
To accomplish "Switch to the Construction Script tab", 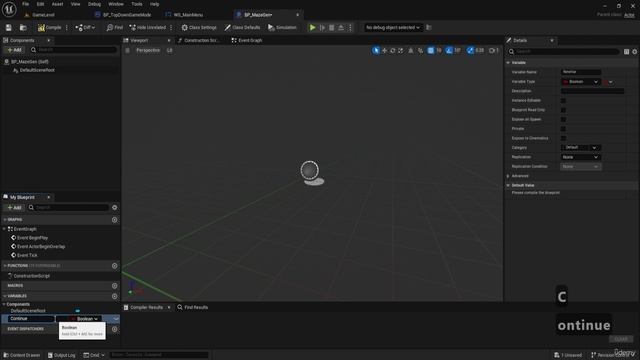I will click(x=199, y=40).
